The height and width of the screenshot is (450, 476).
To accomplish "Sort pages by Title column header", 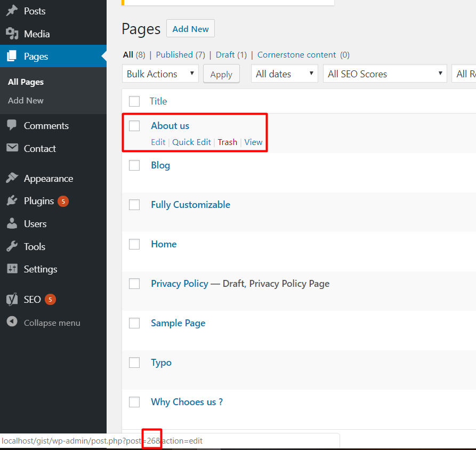I will (x=158, y=101).
